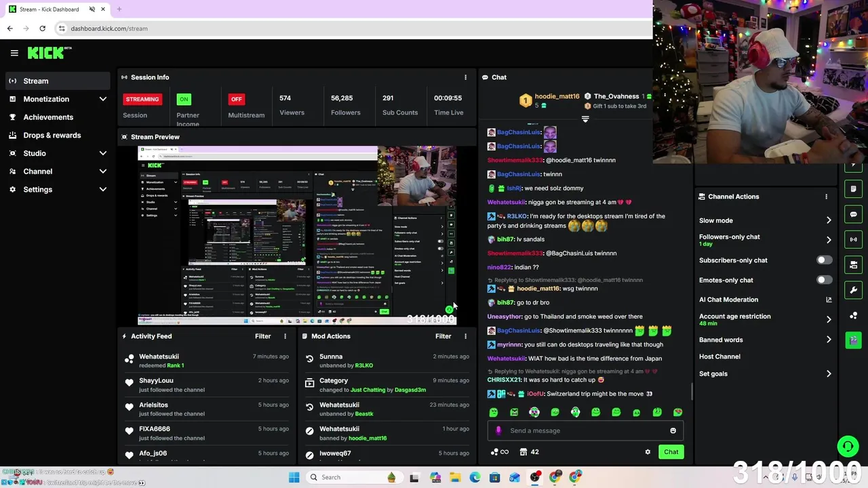Click the chat bubble icon in right rail
The width and height of the screenshot is (868, 488).
pyautogui.click(x=853, y=214)
